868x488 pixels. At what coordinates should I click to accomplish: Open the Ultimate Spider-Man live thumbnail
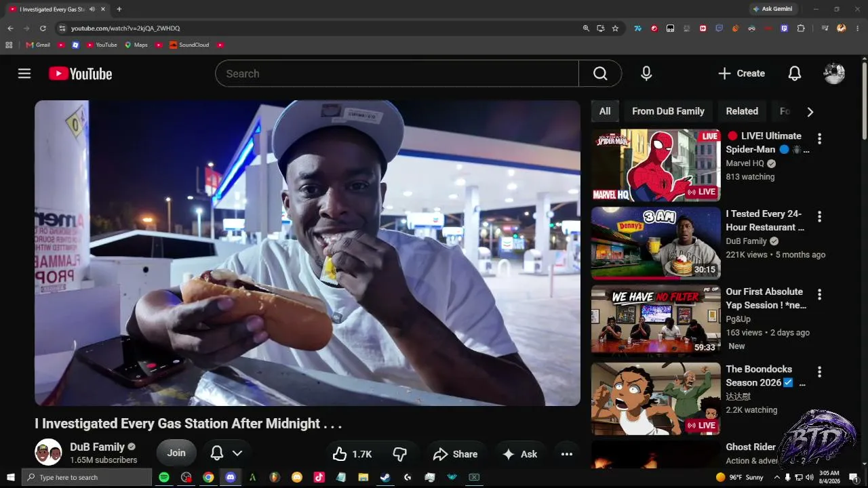pos(656,165)
